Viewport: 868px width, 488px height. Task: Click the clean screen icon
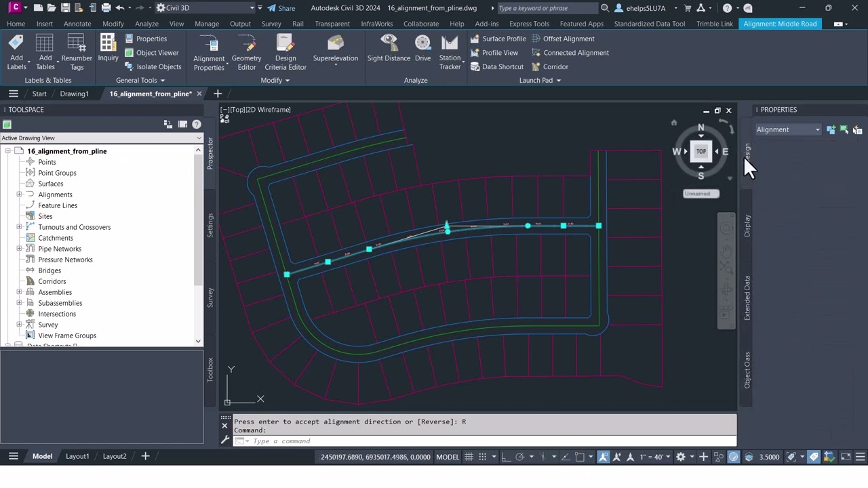tap(846, 457)
